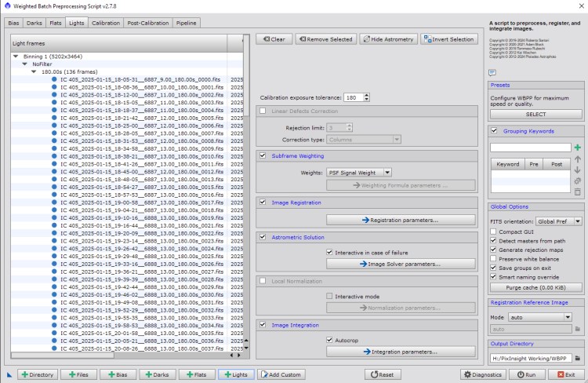Open the FITS orientation dropdown

pos(557,221)
